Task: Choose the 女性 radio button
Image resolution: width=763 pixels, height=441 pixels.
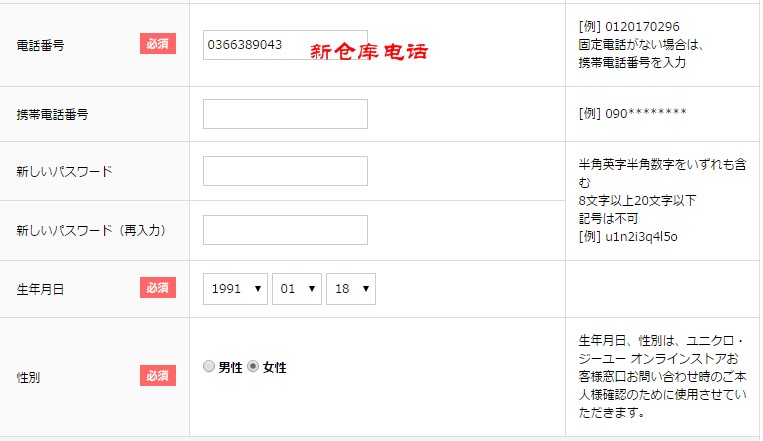Action: click(253, 367)
